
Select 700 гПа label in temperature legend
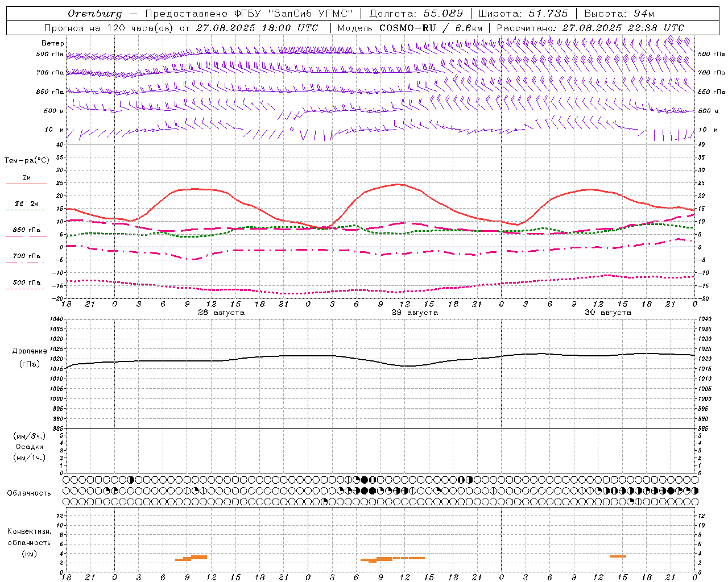(x=27, y=256)
